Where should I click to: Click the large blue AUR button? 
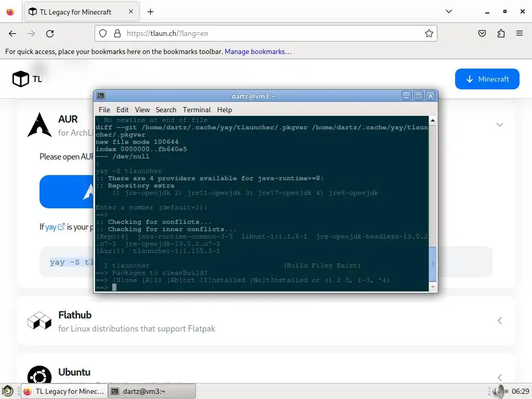(66, 192)
